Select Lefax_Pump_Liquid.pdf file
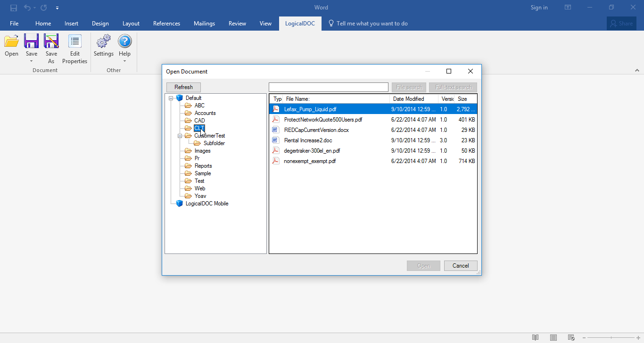This screenshot has height=343, width=644. (373, 109)
